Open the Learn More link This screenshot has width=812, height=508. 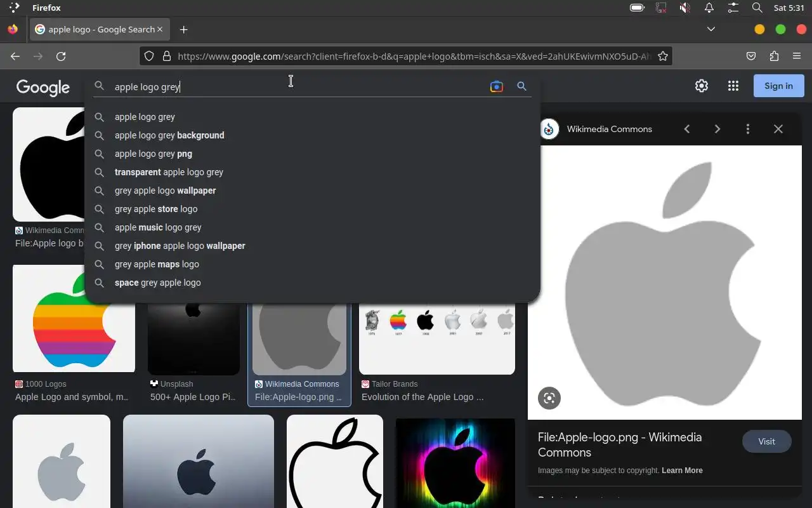click(682, 471)
